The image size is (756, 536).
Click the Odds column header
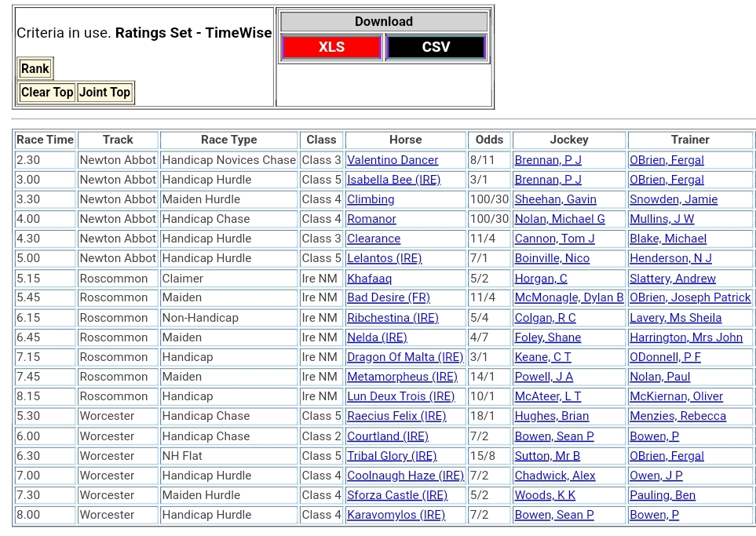click(489, 140)
